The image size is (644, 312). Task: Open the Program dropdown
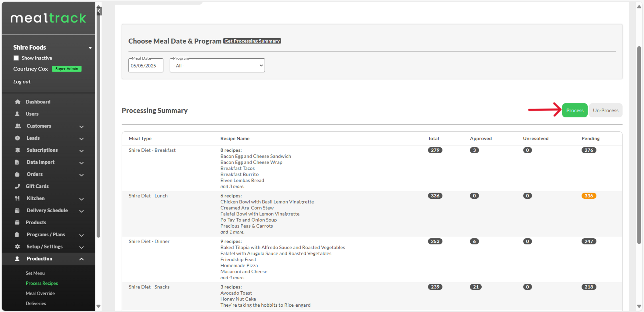click(x=217, y=66)
